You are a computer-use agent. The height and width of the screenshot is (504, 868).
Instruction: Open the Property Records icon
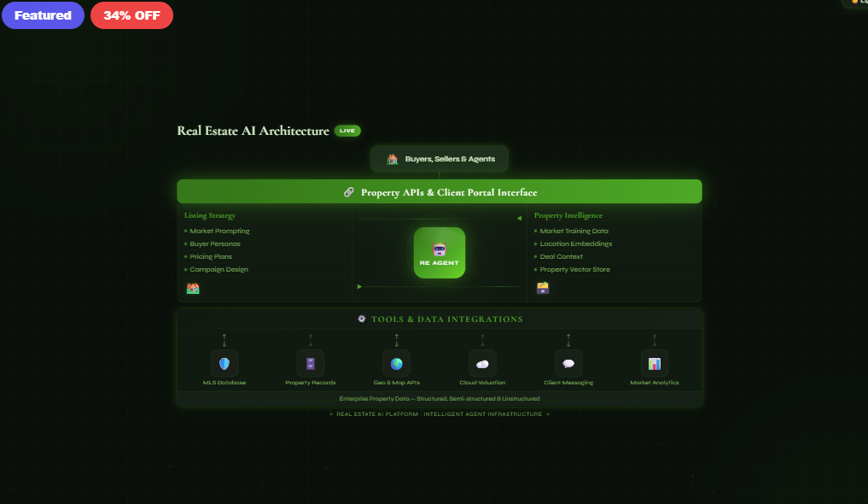click(311, 365)
